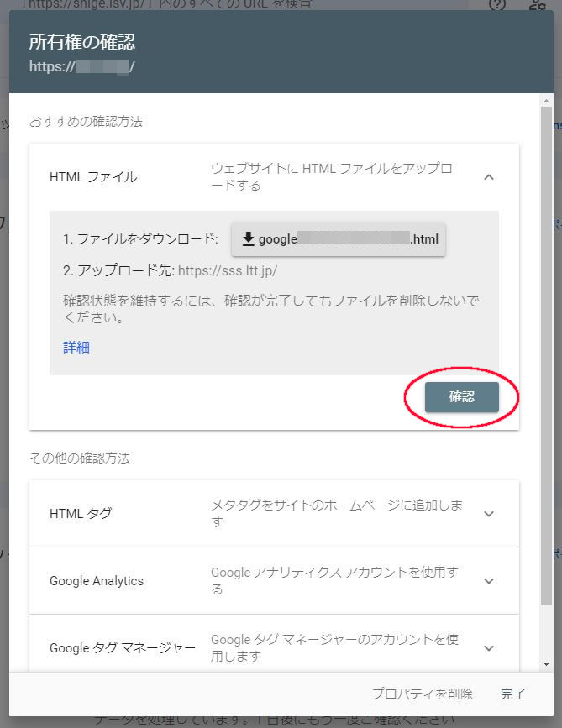The width and height of the screenshot is (562, 728).
Task: Click the upload destination URL text
Action: click(228, 271)
